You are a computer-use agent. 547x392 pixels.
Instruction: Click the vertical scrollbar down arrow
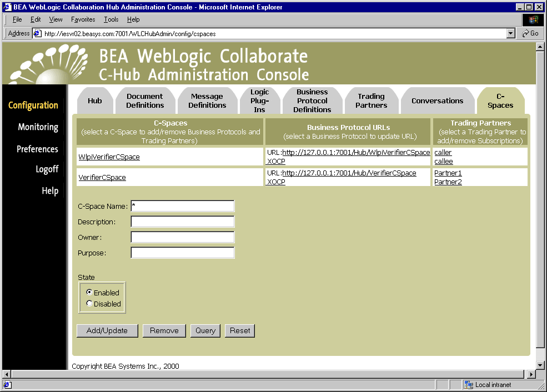[540, 365]
